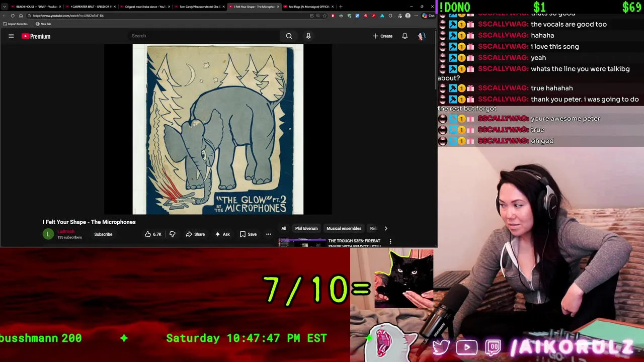Switch to the Beach House Dive tab
644x362 pixels.
(36, 7)
